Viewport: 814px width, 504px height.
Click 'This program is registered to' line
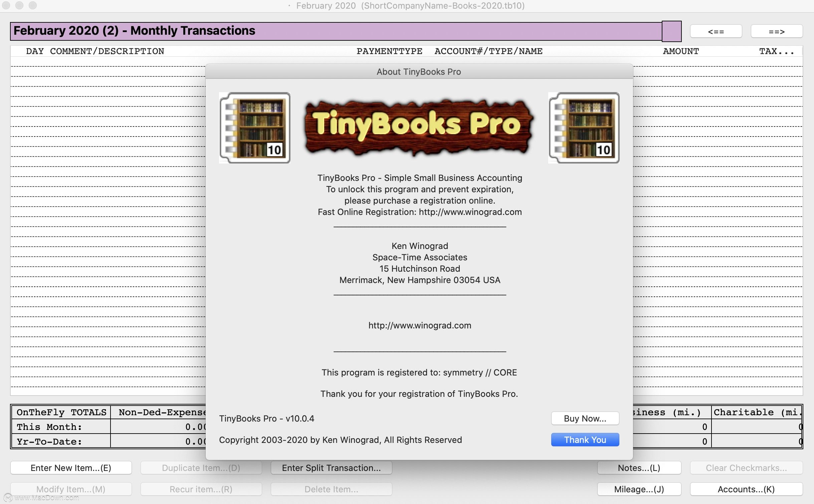tap(419, 372)
